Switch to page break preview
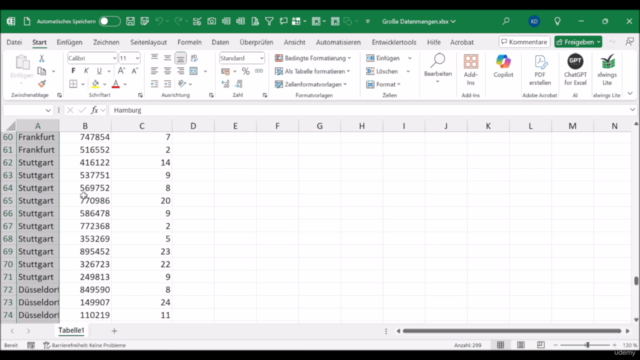The height and width of the screenshot is (360, 640). point(541,345)
